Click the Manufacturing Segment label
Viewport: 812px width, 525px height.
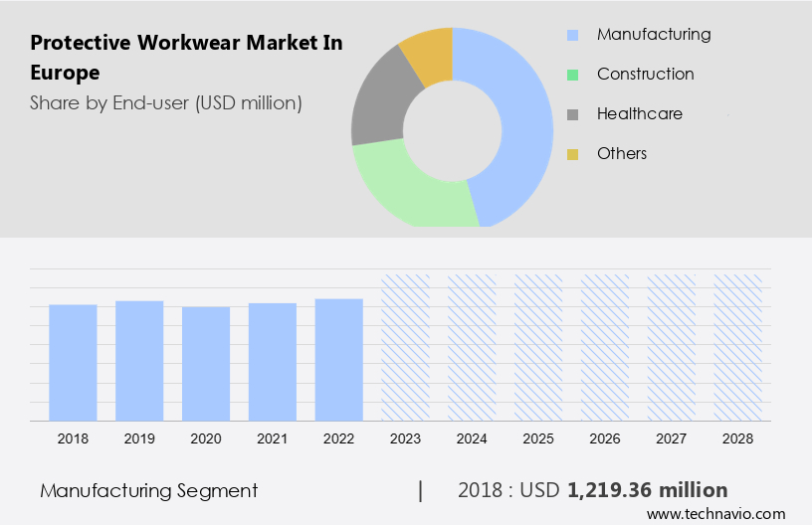click(x=149, y=490)
